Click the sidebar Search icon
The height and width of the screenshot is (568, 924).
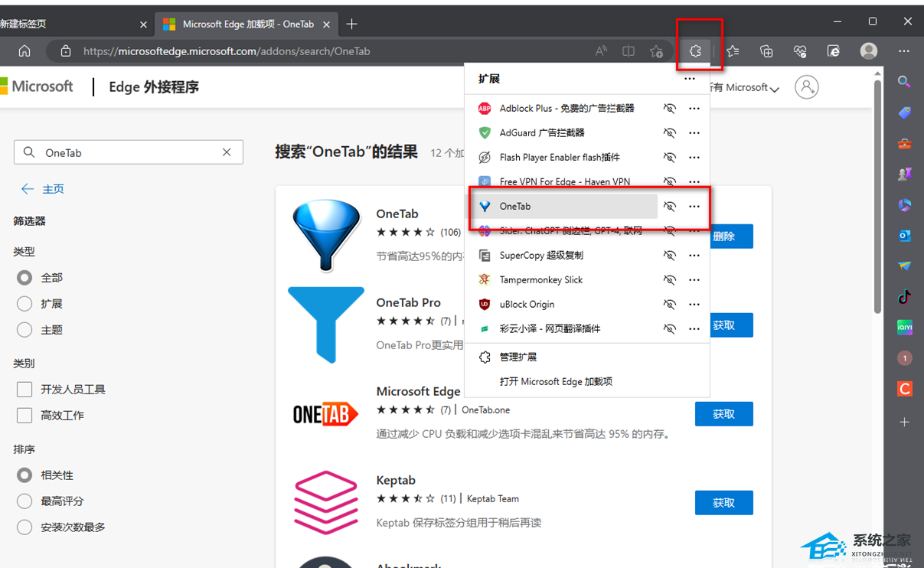904,82
